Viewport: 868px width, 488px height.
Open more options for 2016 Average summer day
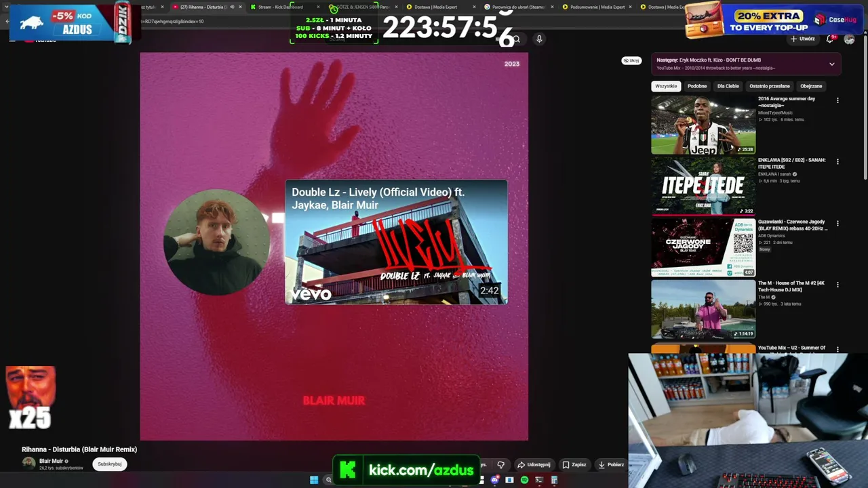(x=837, y=100)
